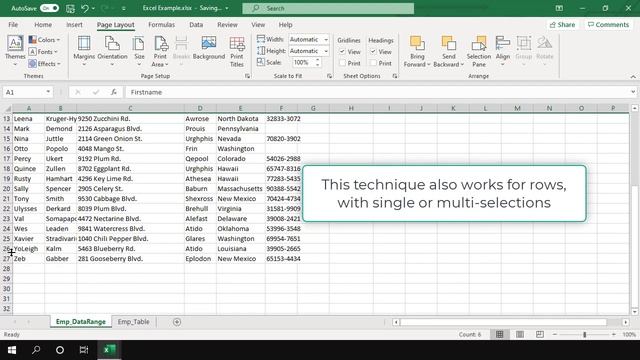Toggle Headings View checkbox

pos(373,52)
